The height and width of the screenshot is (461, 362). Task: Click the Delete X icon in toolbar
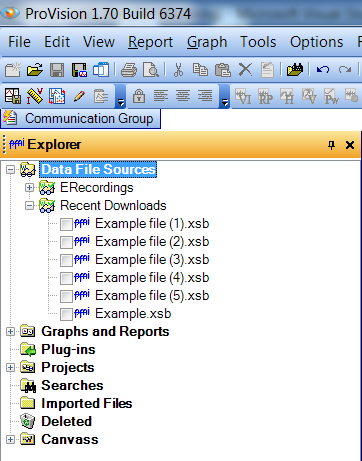[x=245, y=70]
